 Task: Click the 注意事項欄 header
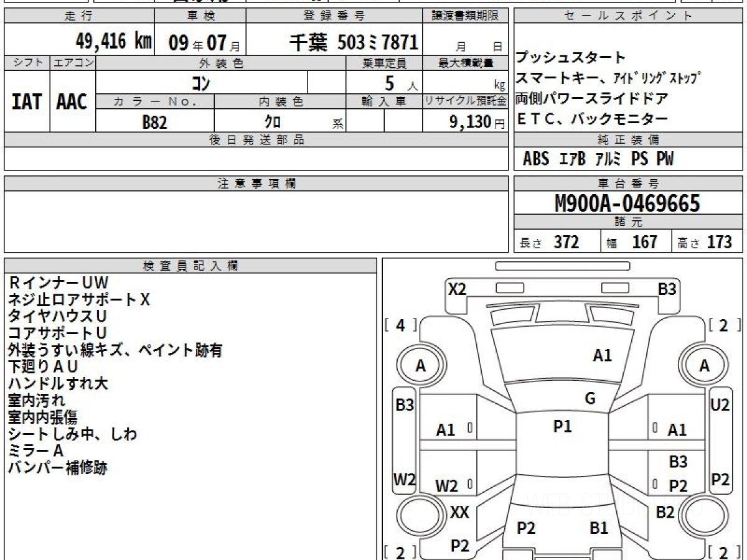coord(256,184)
